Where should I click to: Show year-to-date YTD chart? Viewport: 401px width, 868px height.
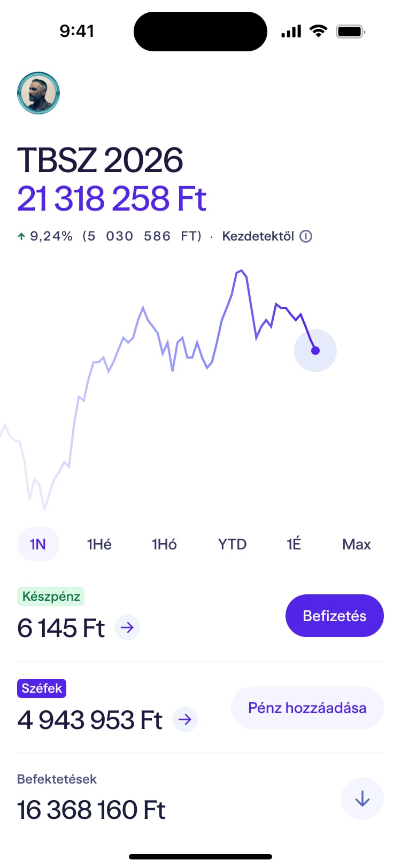point(232,544)
